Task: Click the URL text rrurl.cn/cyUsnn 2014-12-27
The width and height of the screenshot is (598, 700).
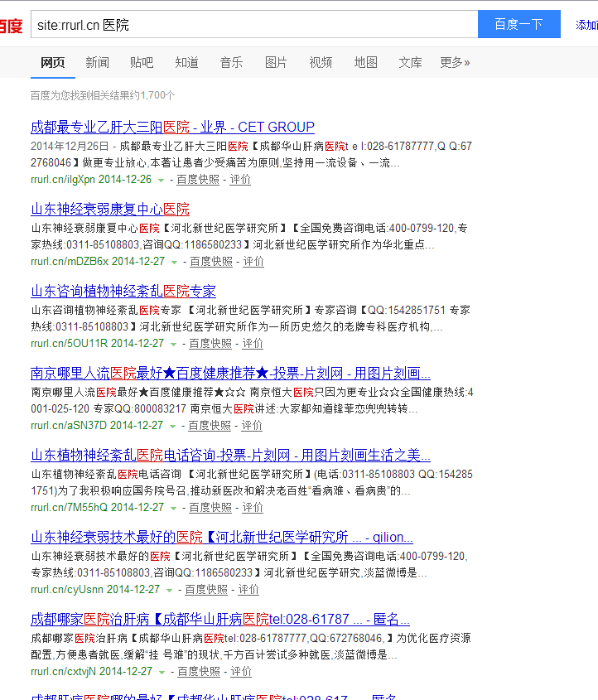Action: (x=95, y=590)
